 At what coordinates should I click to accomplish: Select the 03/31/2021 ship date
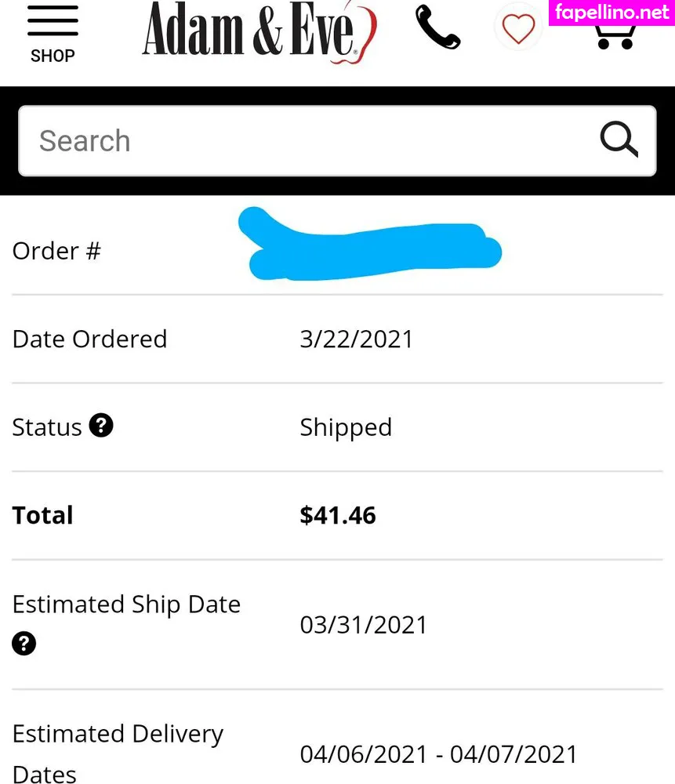click(364, 625)
